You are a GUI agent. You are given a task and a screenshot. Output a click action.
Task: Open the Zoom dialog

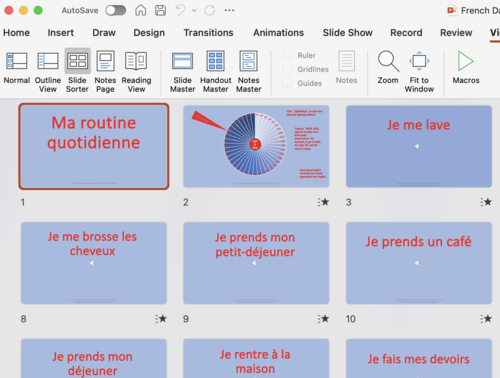[x=388, y=67]
